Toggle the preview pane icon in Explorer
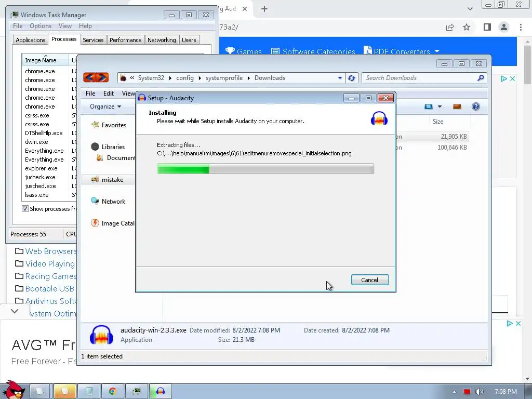 coord(457,107)
